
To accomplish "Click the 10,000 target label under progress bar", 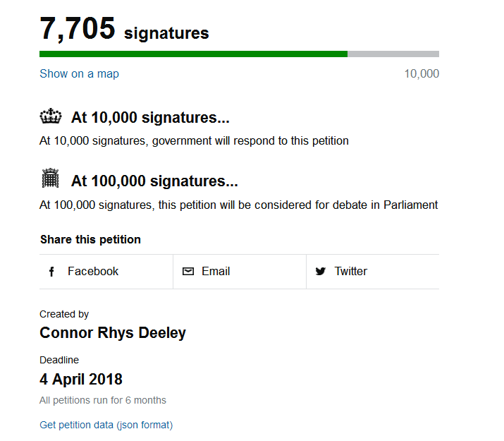I will pos(422,73).
